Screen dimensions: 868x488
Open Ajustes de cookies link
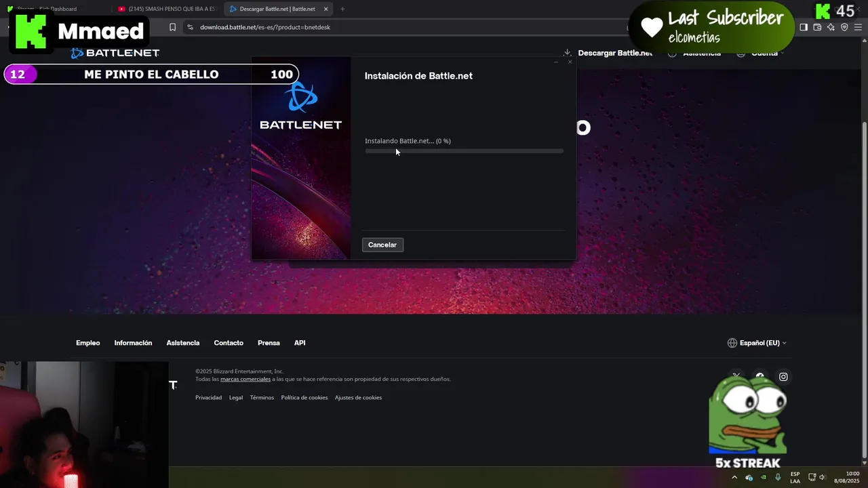click(358, 397)
